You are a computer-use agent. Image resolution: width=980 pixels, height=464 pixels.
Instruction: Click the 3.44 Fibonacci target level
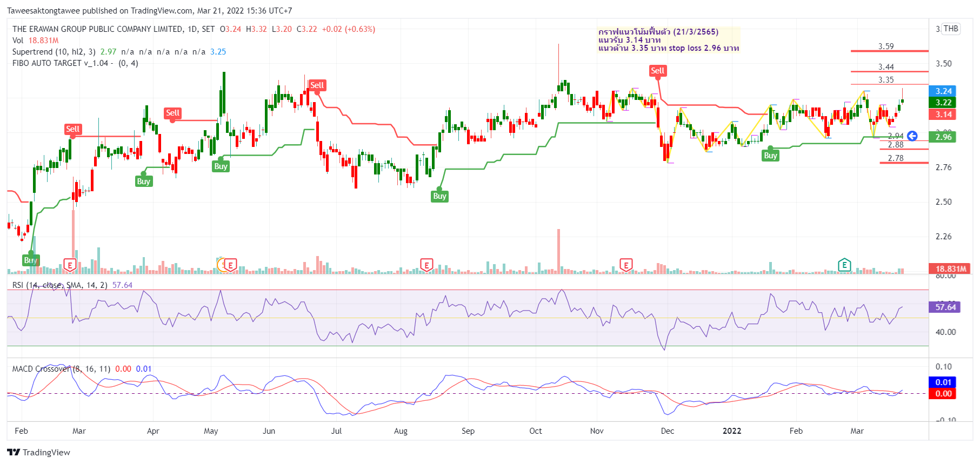(886, 67)
